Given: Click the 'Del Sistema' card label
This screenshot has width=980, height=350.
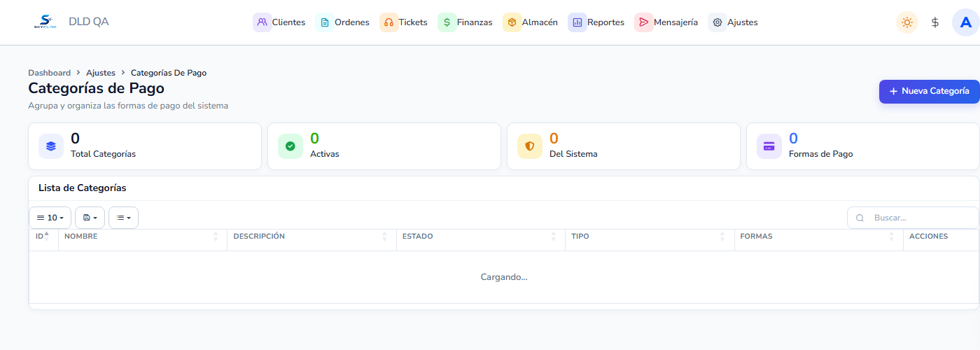Looking at the screenshot, I should pos(573,154).
